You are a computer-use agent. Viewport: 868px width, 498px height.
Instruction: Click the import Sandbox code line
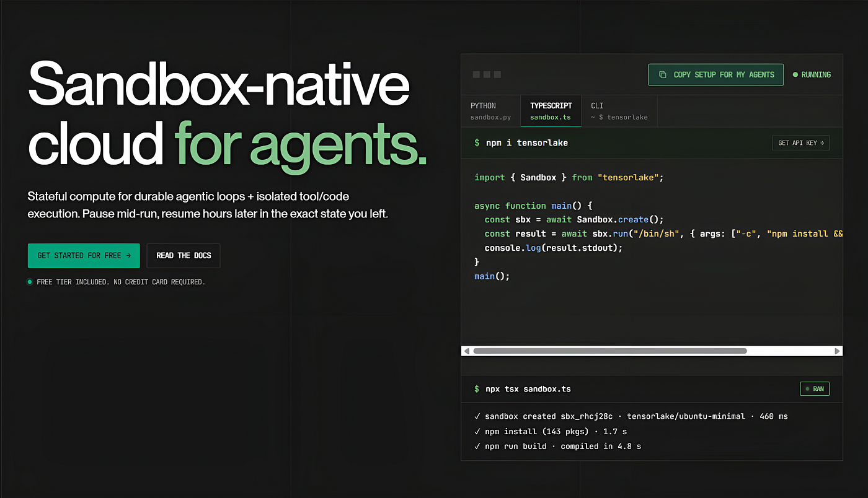(x=569, y=177)
